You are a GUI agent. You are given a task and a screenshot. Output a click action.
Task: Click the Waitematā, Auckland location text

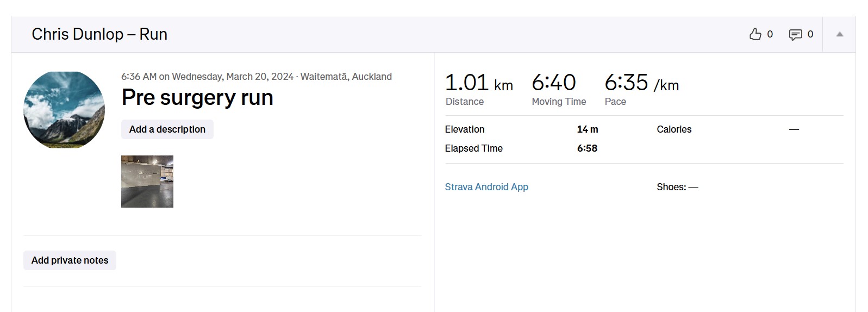coord(346,77)
